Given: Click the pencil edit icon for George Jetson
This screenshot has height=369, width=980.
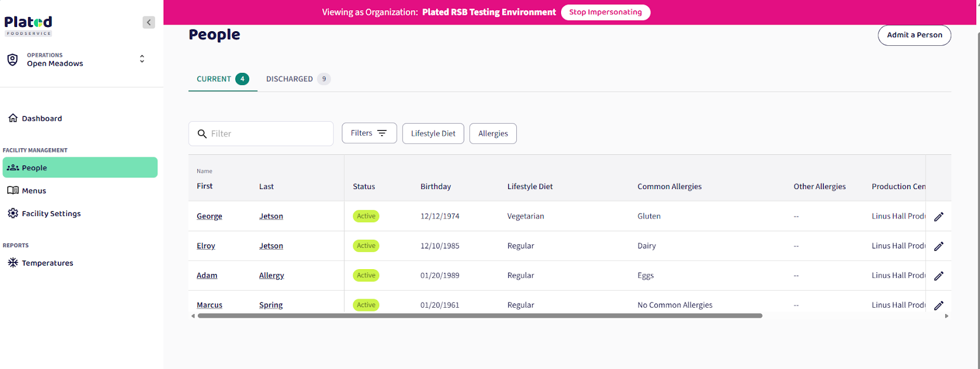Looking at the screenshot, I should [938, 217].
